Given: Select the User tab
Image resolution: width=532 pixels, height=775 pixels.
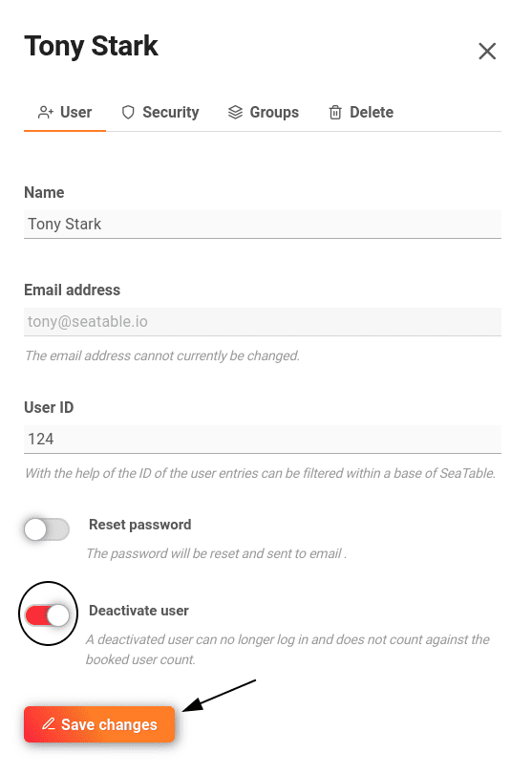Looking at the screenshot, I should point(65,113).
